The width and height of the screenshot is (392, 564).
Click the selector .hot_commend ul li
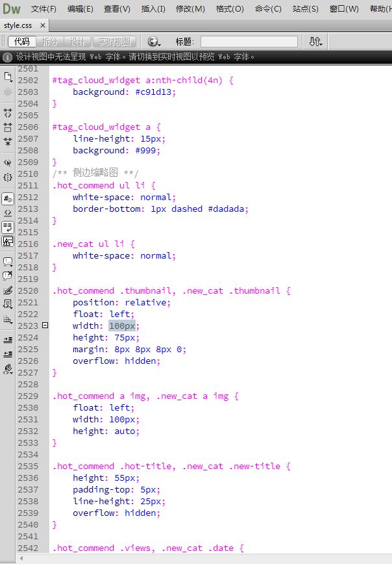(x=99, y=186)
